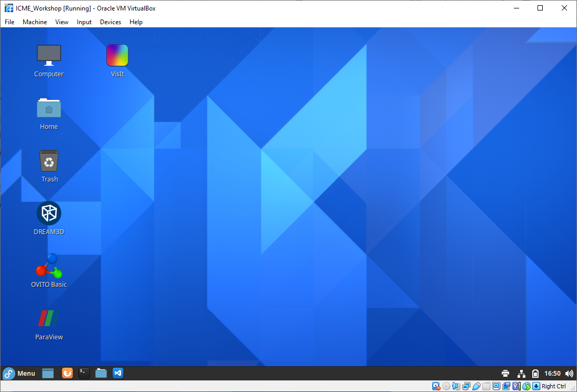577x392 pixels.
Task: Launch the ParaView desktop icon
Action: (49, 324)
